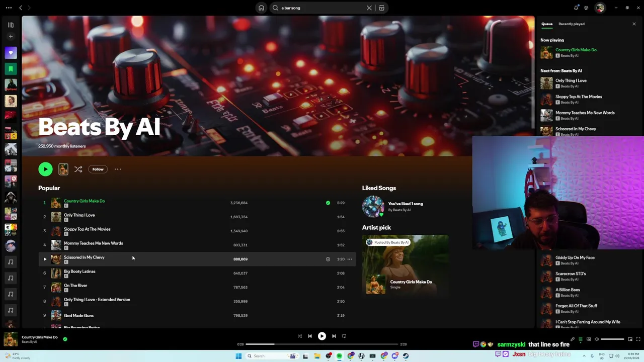Add Scissored In My Chevy to Liked Songs

coord(328,259)
